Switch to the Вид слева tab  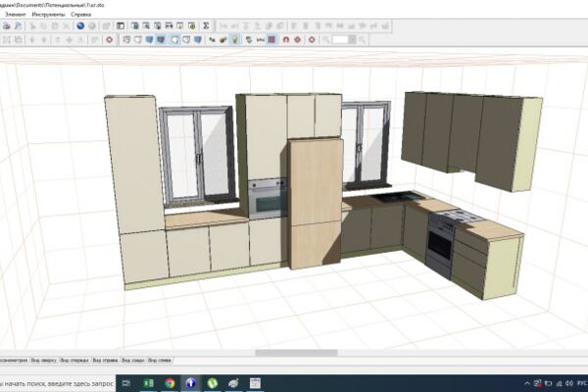(160, 360)
